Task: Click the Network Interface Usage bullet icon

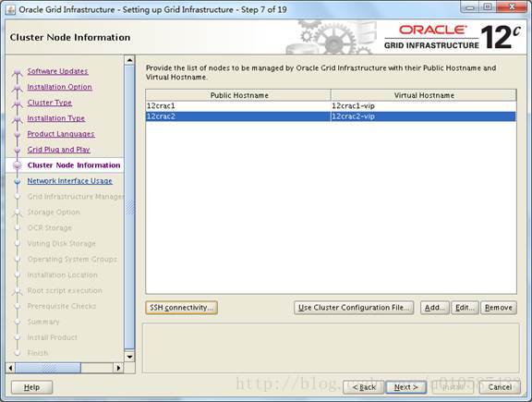Action: click(18, 182)
